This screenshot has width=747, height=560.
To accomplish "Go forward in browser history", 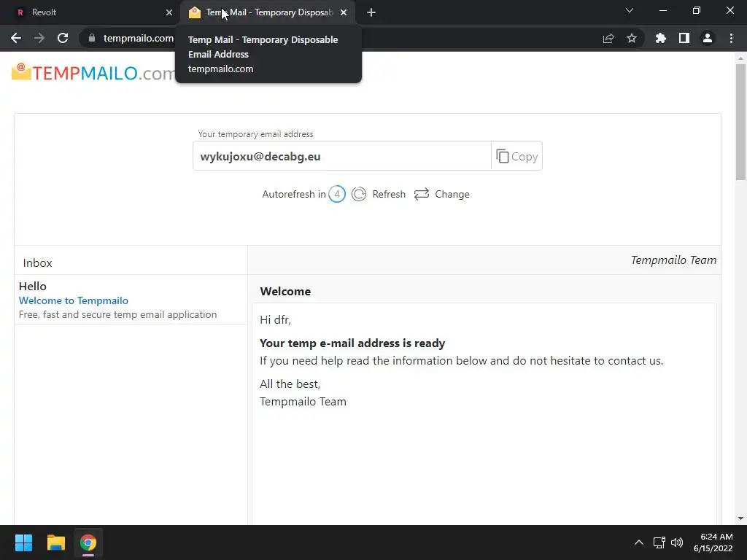I will (39, 38).
